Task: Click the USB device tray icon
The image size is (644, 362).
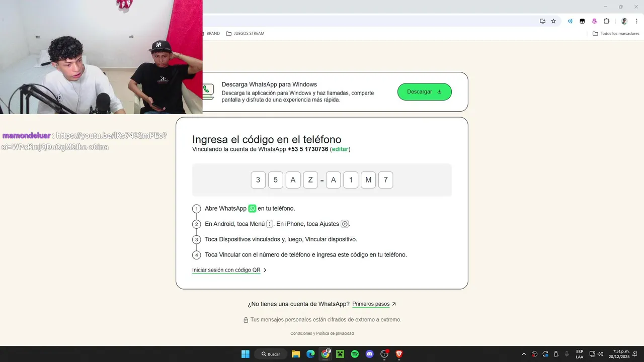Action: pos(556,354)
